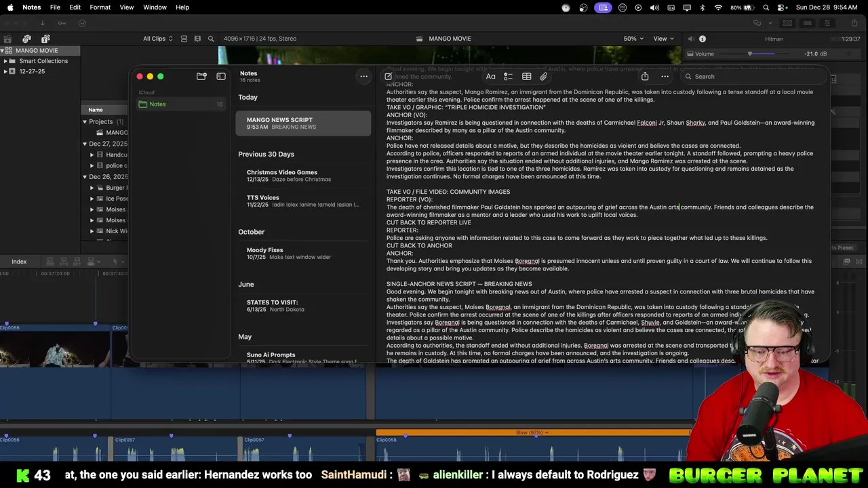Open the timeline Index
The height and width of the screenshot is (488, 868).
click(19, 262)
